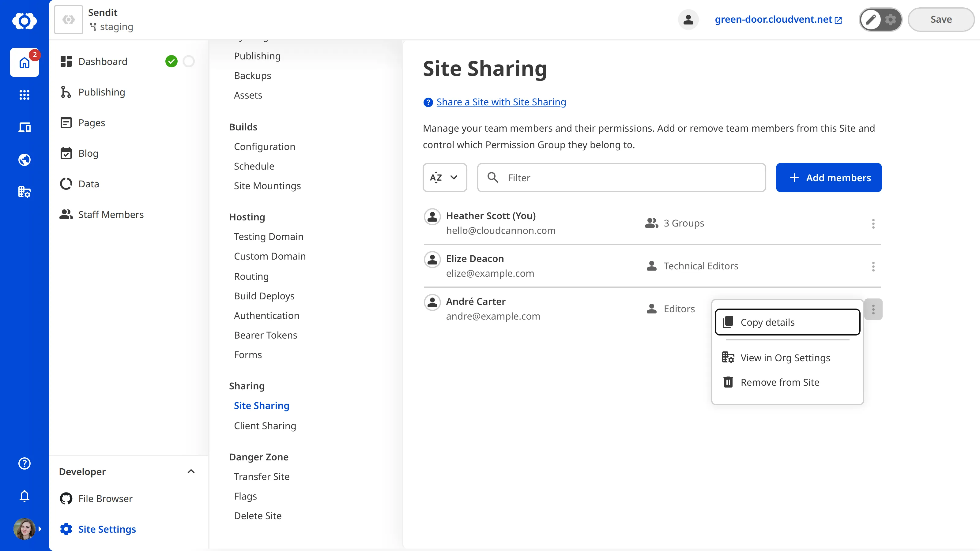Click the Save button

(x=941, y=19)
